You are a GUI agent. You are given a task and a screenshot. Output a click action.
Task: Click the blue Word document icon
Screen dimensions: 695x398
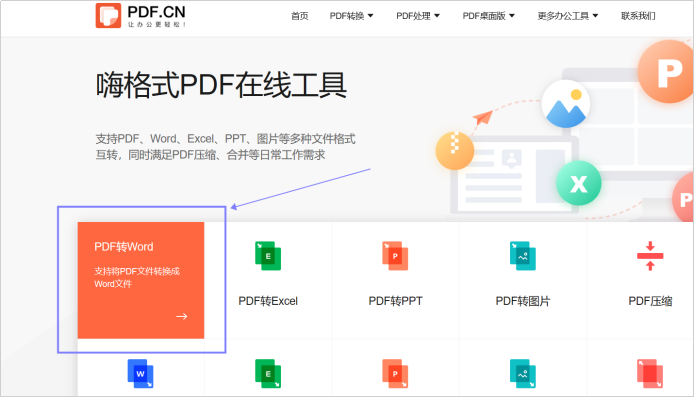click(141, 373)
